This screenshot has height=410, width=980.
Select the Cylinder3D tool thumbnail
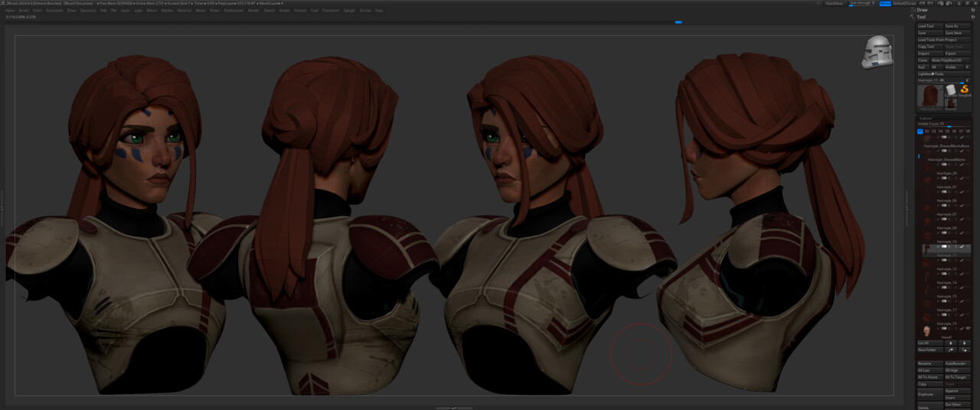point(951,90)
